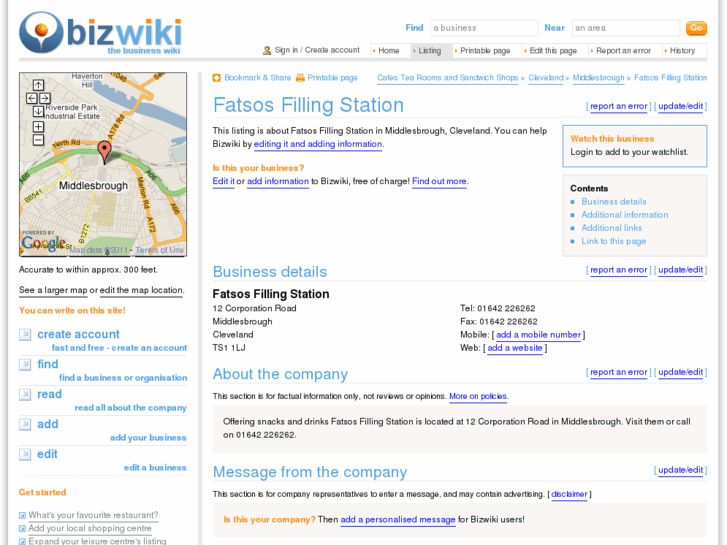
Task: Click icon beside Add your local shopping centre
Action: pos(22,528)
